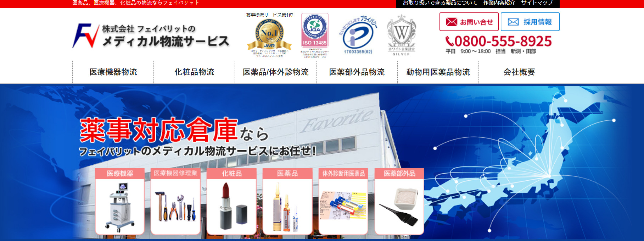Click the ISO 13485 JQA certification badge
Image resolution: width=644 pixels, height=241 pixels.
point(315,30)
